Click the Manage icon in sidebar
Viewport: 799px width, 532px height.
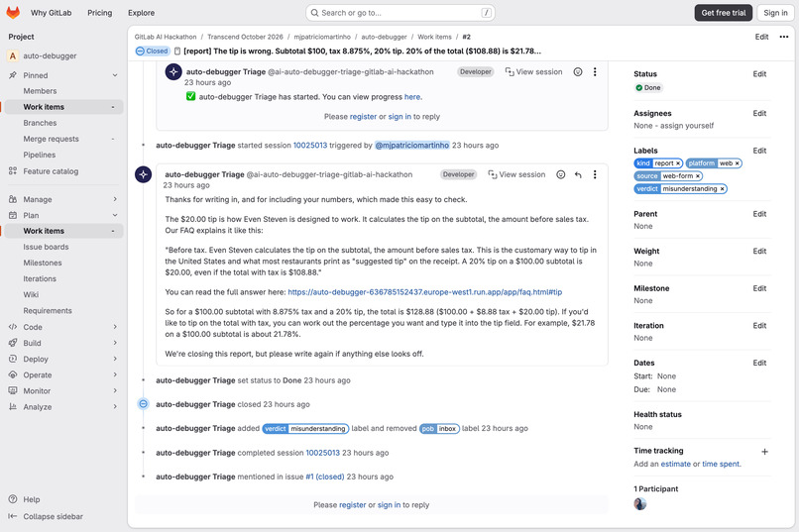click(13, 199)
